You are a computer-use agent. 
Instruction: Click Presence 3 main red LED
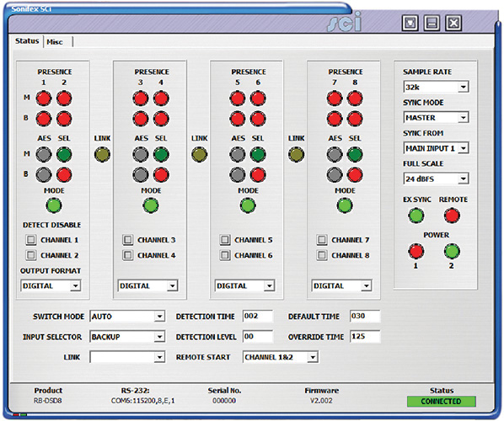141,99
